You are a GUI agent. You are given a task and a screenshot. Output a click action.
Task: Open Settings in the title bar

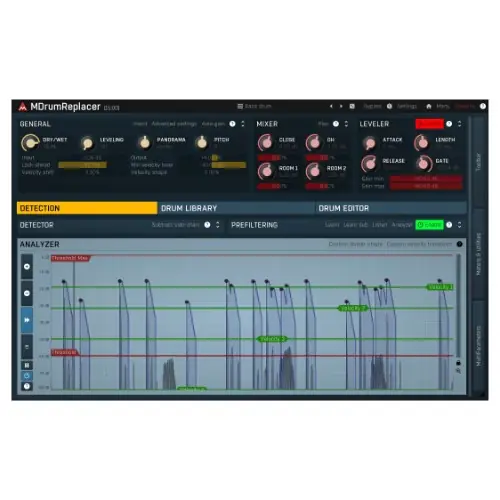(x=407, y=106)
